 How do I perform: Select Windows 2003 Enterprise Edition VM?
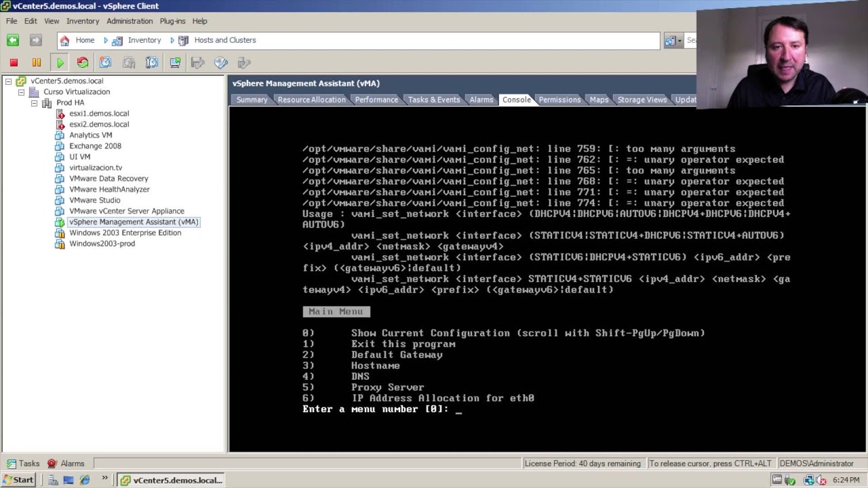[125, 233]
